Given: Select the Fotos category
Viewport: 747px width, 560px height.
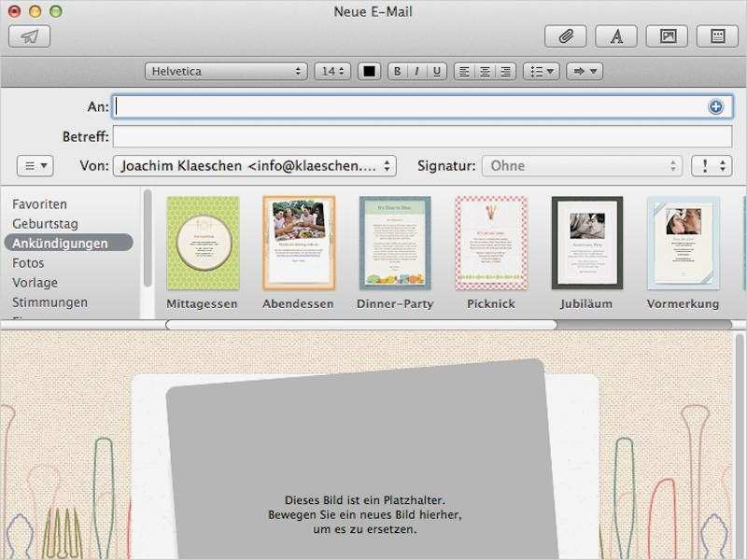Looking at the screenshot, I should tap(33, 262).
